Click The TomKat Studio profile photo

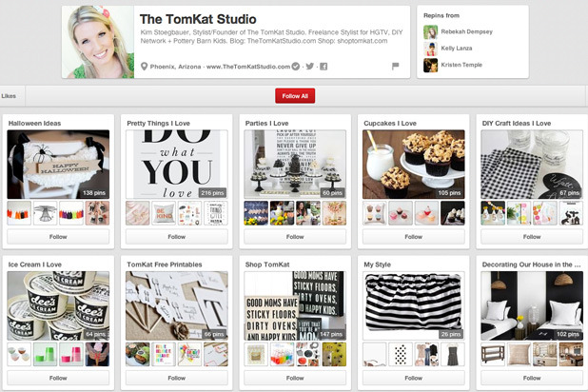pyautogui.click(x=97, y=42)
